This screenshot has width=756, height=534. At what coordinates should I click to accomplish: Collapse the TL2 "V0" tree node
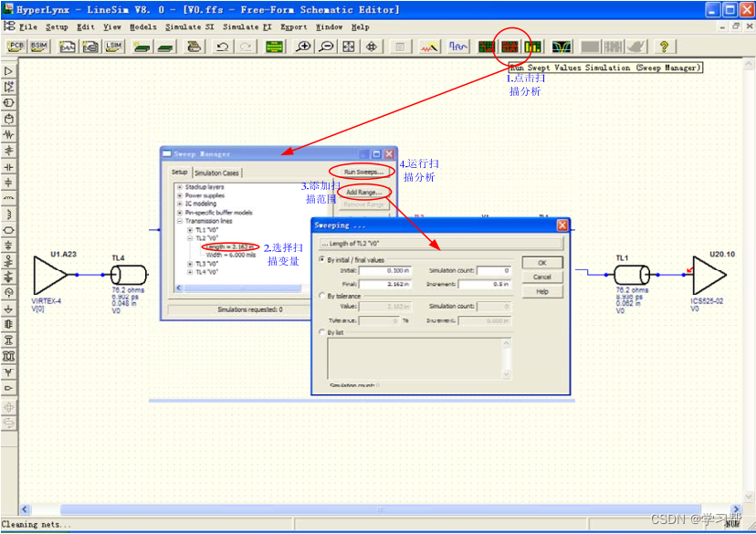tap(190, 238)
